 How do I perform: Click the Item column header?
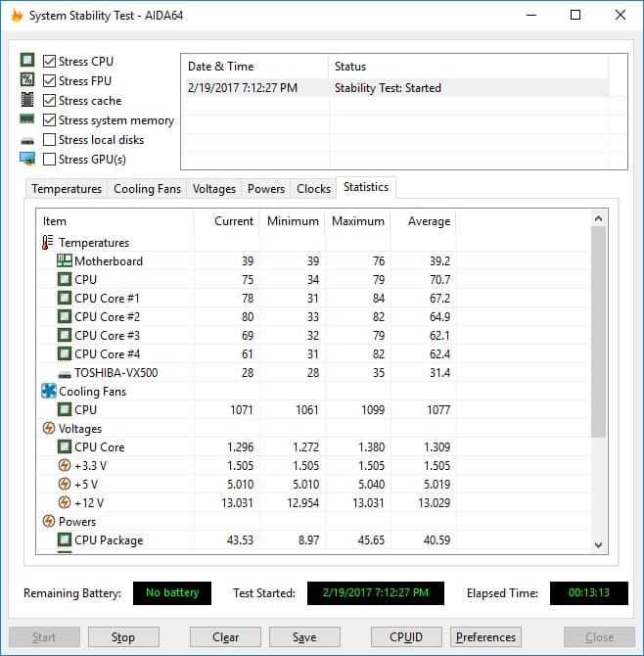[115, 221]
